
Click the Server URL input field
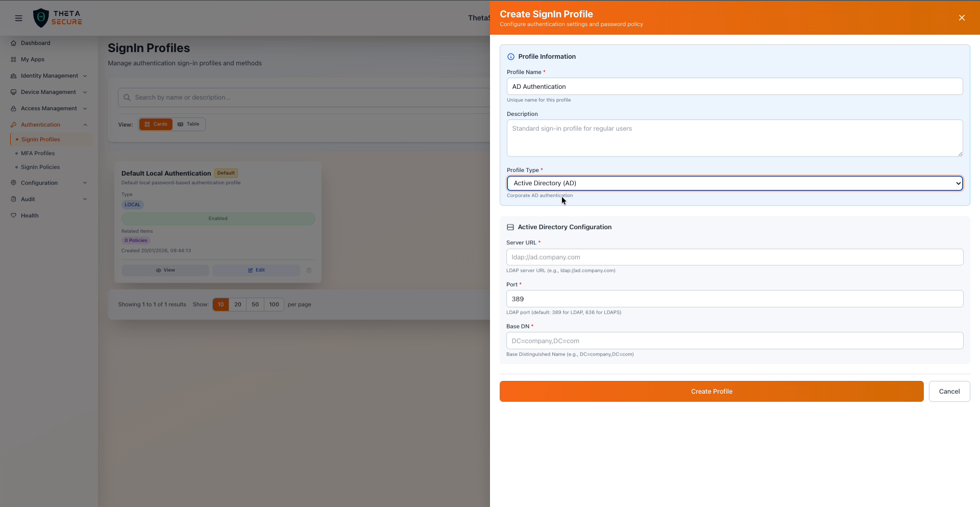coord(733,257)
